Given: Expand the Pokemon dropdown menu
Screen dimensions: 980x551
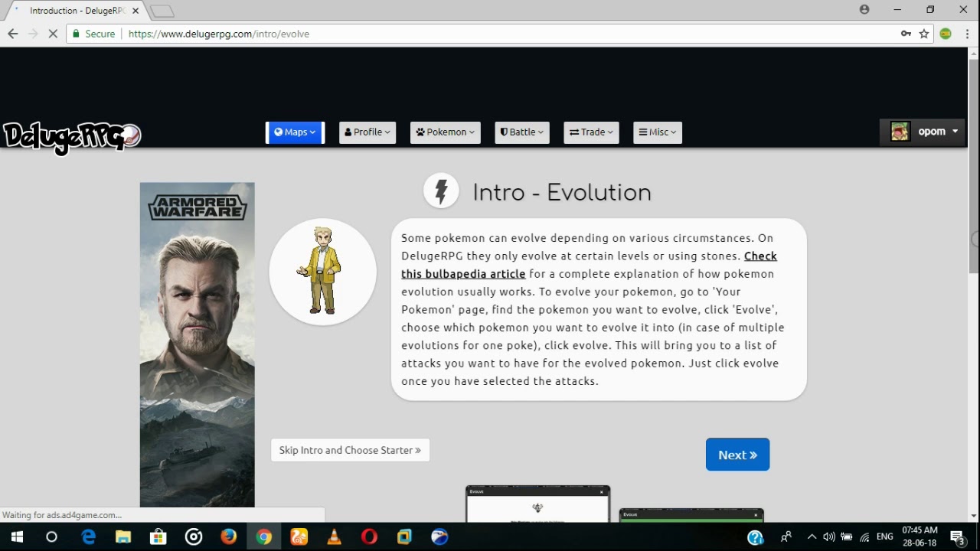Looking at the screenshot, I should [446, 132].
